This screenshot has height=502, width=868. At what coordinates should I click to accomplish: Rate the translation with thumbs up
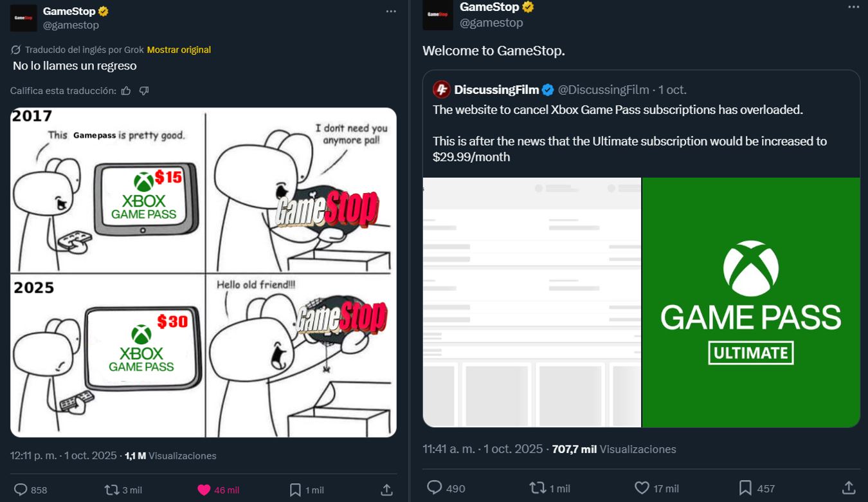[x=126, y=91]
